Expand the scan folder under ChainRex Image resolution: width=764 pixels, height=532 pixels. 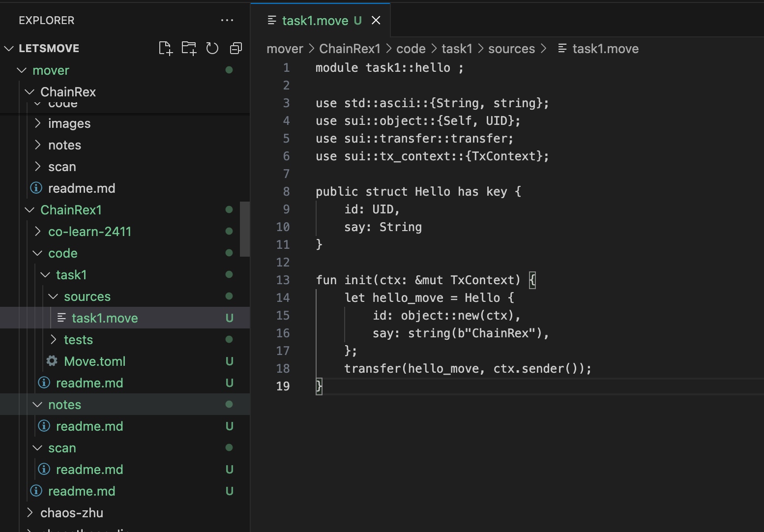(37, 167)
